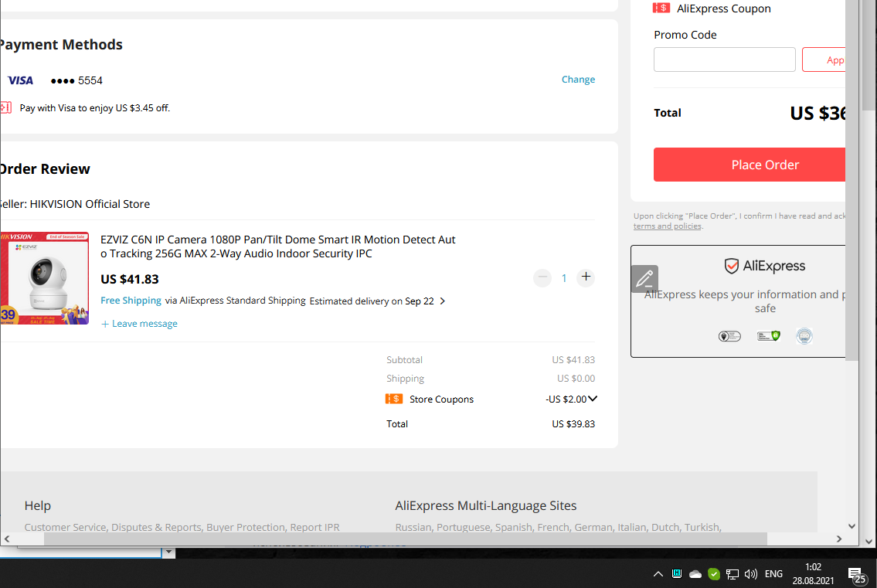
Task: Click Free Shipping link
Action: 131,301
